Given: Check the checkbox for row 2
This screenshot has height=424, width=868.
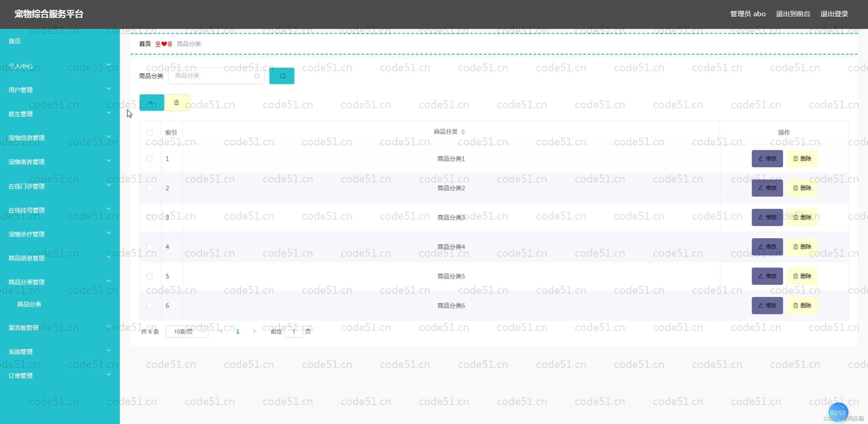Looking at the screenshot, I should coord(150,188).
